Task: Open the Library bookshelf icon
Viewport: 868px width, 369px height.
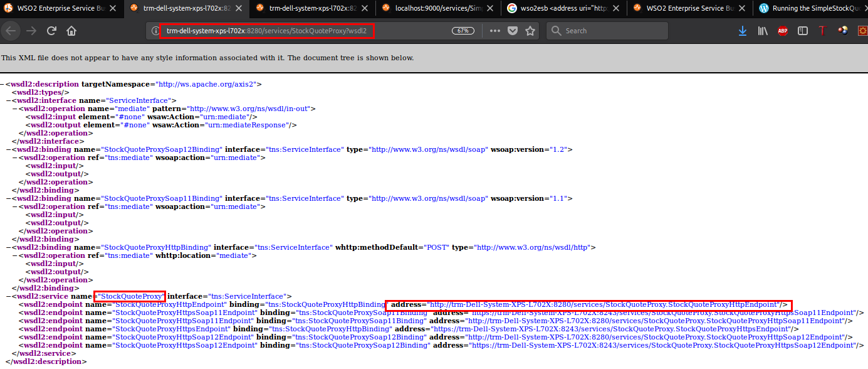Action: pos(763,31)
